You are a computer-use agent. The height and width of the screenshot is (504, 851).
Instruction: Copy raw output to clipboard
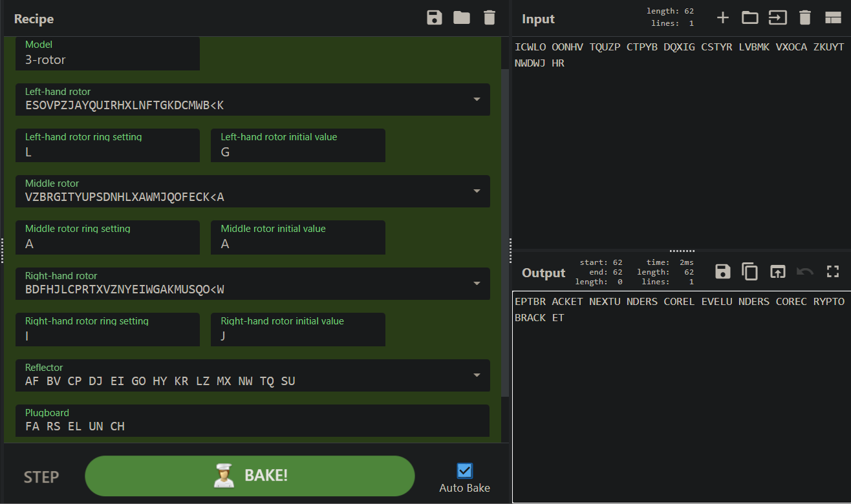point(750,271)
